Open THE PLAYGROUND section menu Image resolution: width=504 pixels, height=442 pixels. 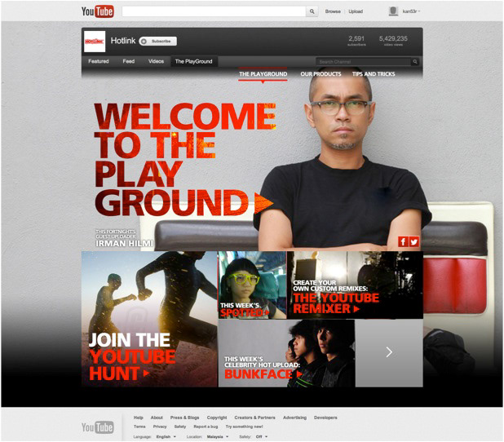click(x=263, y=74)
